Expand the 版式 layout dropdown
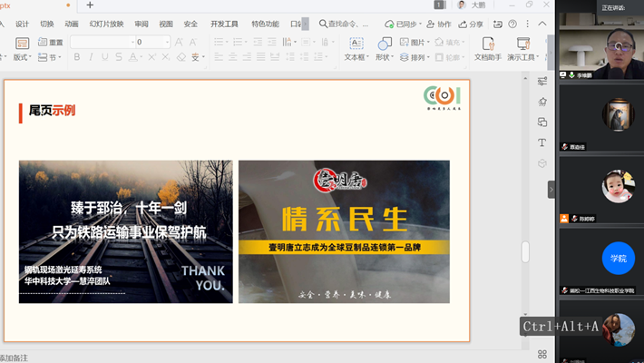 pos(24,57)
